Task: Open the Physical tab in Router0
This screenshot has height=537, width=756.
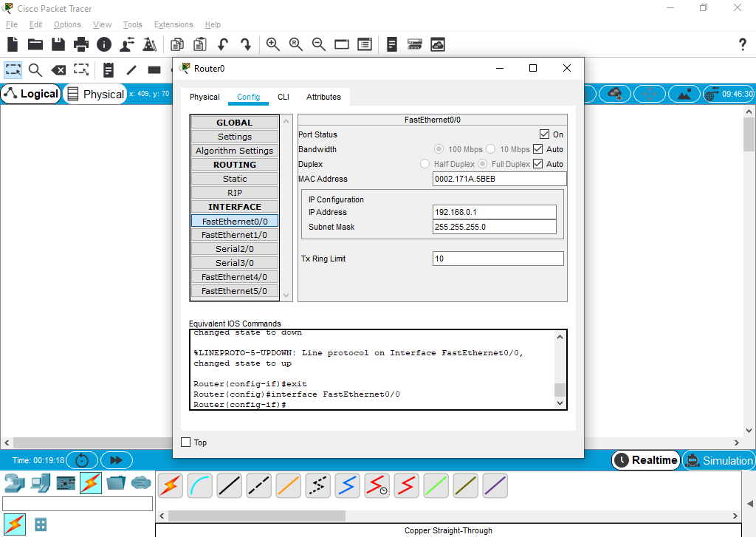Action: click(x=205, y=97)
